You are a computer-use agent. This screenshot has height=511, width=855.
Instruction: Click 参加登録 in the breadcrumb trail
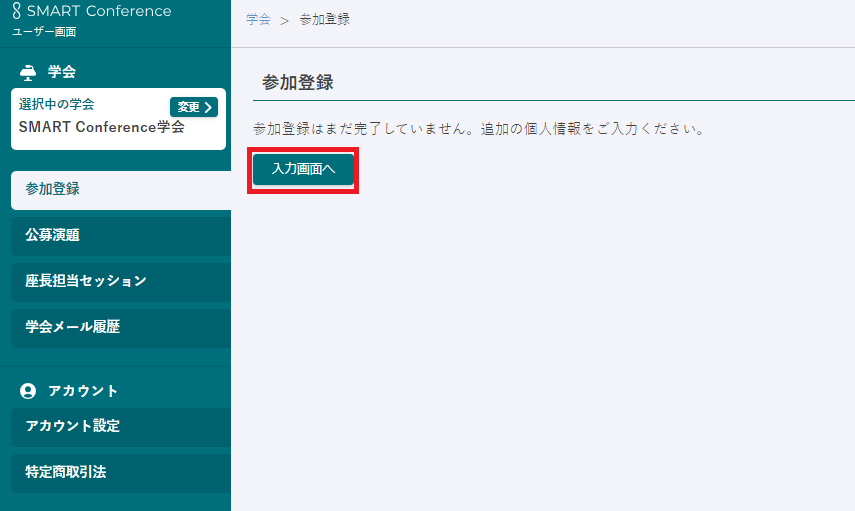coord(325,20)
